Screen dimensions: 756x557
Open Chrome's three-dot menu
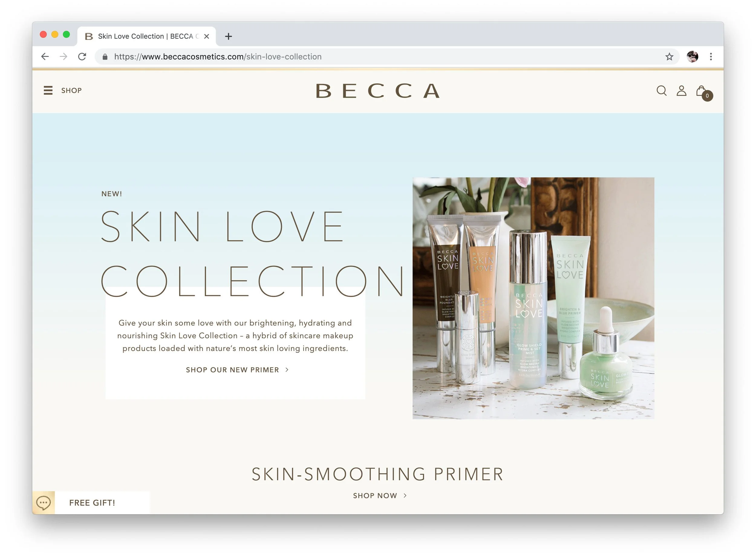coord(711,57)
